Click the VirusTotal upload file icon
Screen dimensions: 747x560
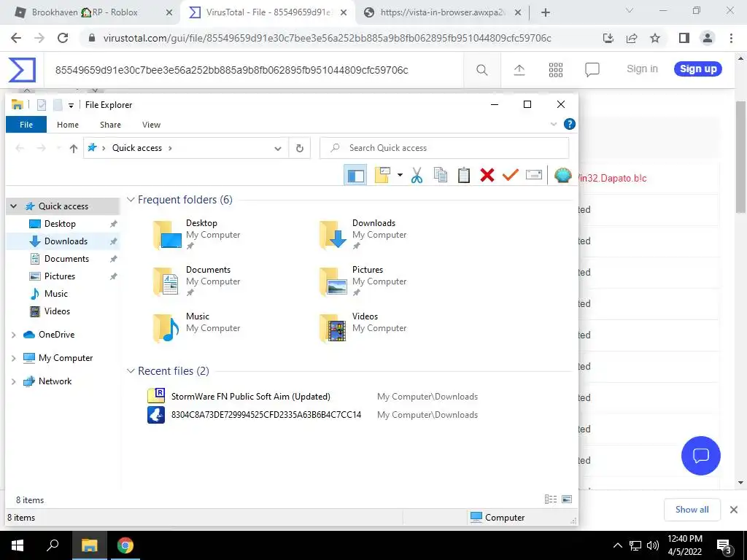point(519,70)
